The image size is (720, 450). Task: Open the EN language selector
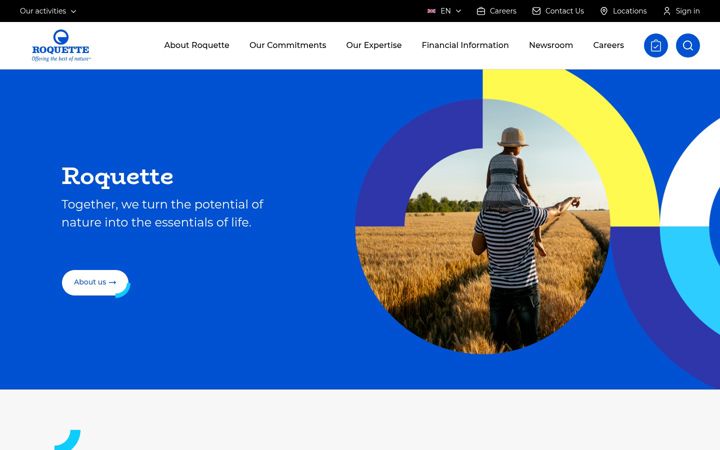444,11
